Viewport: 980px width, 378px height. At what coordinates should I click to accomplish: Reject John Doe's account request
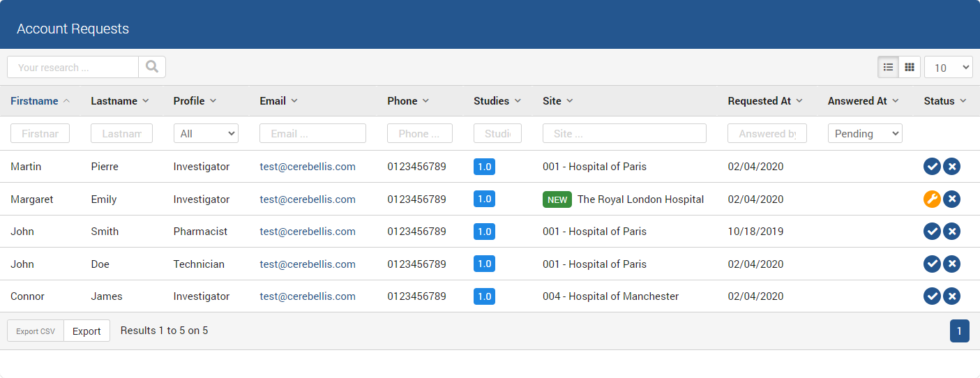click(951, 264)
